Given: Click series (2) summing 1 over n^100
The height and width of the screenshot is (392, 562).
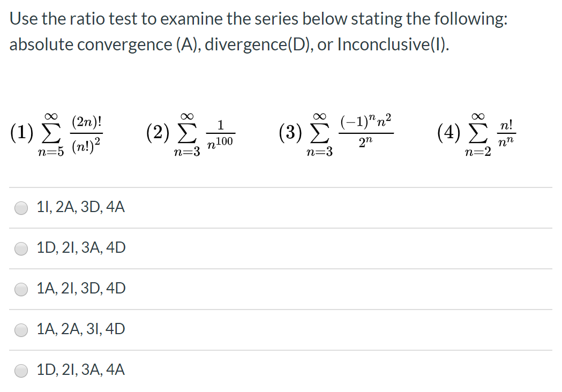Looking at the screenshot, I should [190, 133].
